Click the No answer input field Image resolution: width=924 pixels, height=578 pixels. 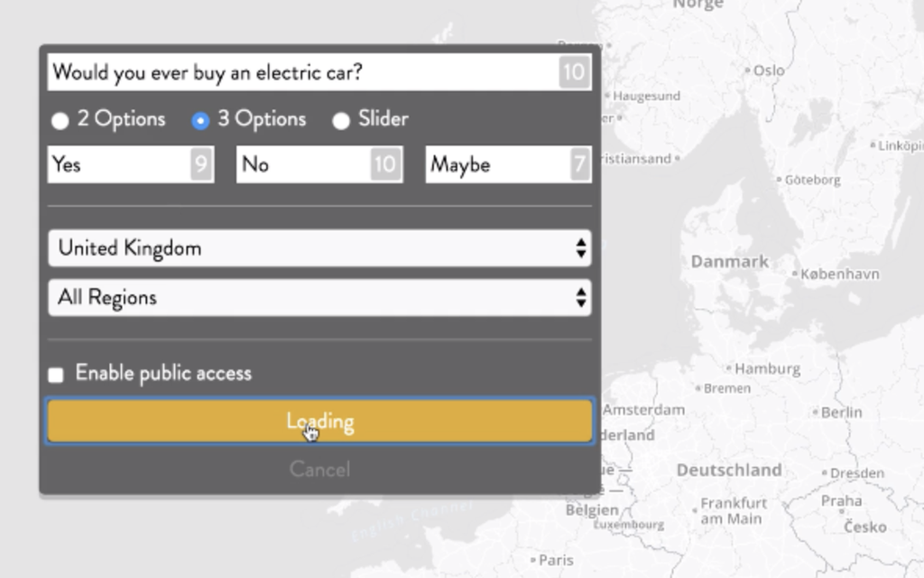click(x=302, y=164)
